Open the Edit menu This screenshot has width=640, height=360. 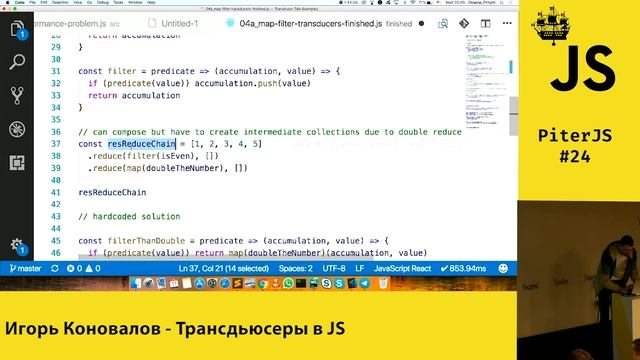pyautogui.click(x=44, y=2)
